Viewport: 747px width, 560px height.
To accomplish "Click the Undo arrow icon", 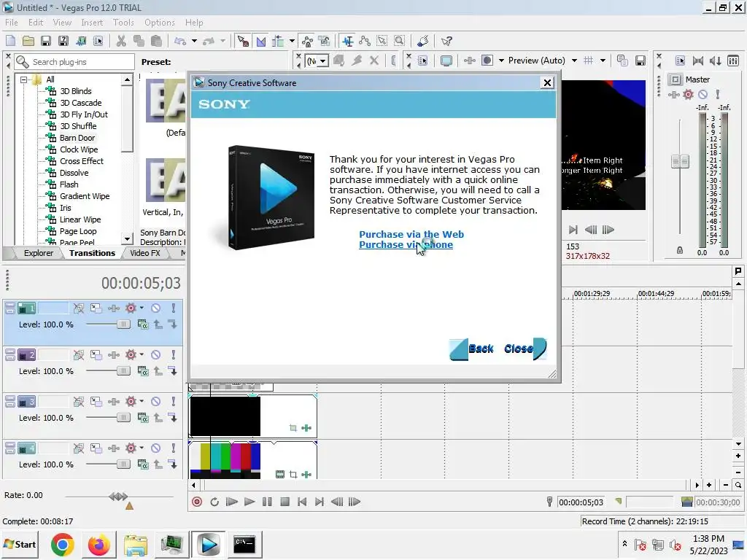I will 180,41.
